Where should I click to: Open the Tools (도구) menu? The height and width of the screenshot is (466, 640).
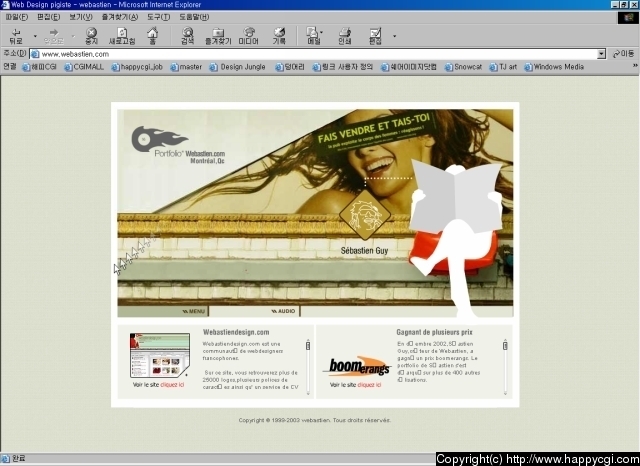[158, 17]
